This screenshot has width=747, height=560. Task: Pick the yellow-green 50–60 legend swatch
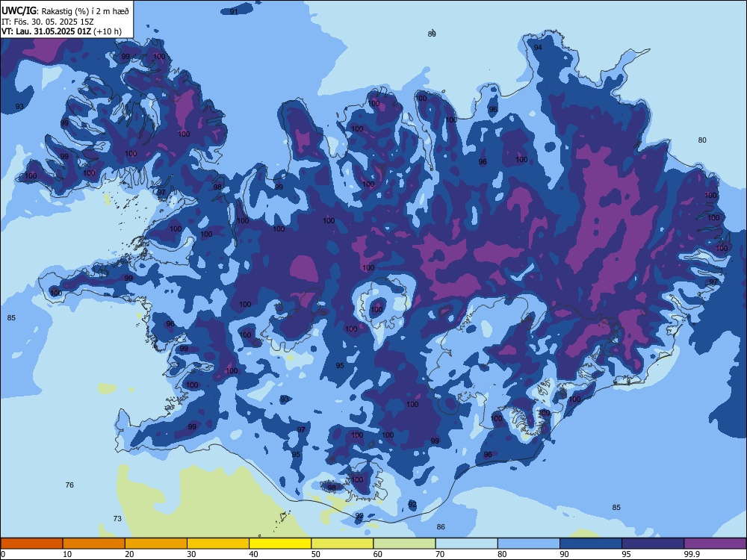342,544
